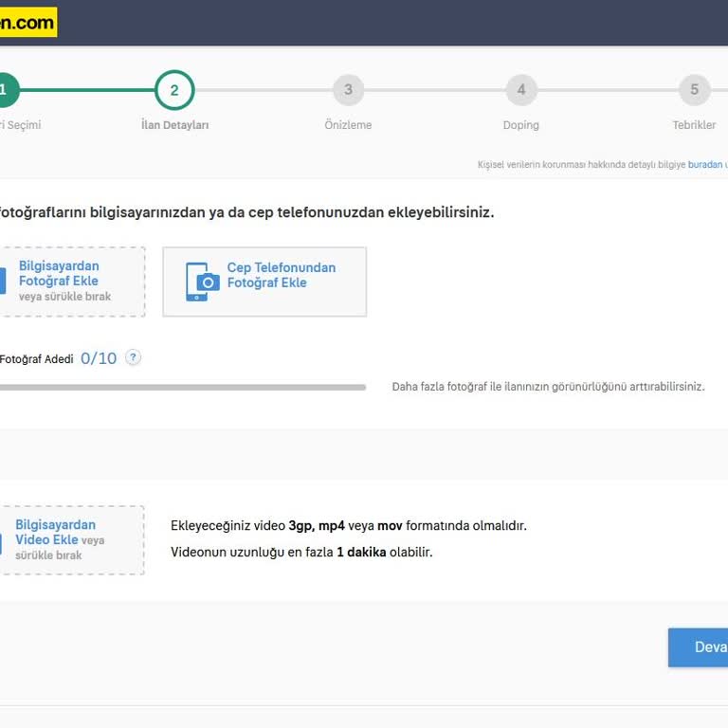Click the photo count progress bar

(x=180, y=387)
